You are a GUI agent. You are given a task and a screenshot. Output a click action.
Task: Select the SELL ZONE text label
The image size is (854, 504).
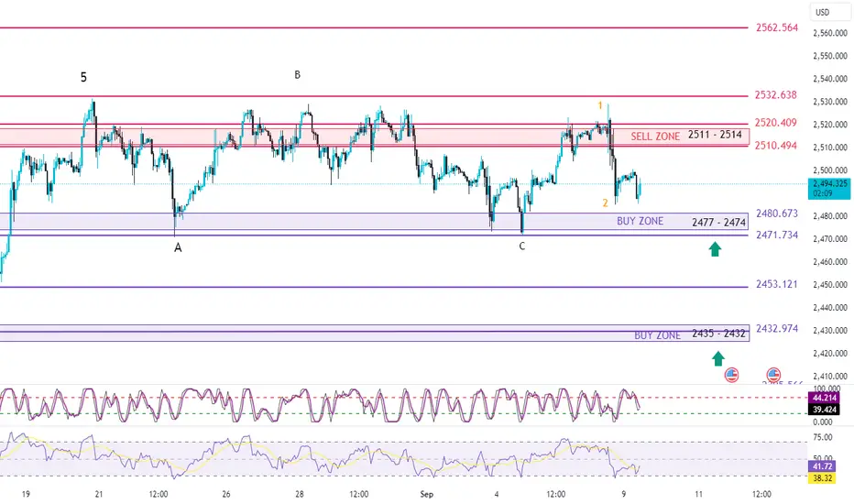tap(655, 137)
